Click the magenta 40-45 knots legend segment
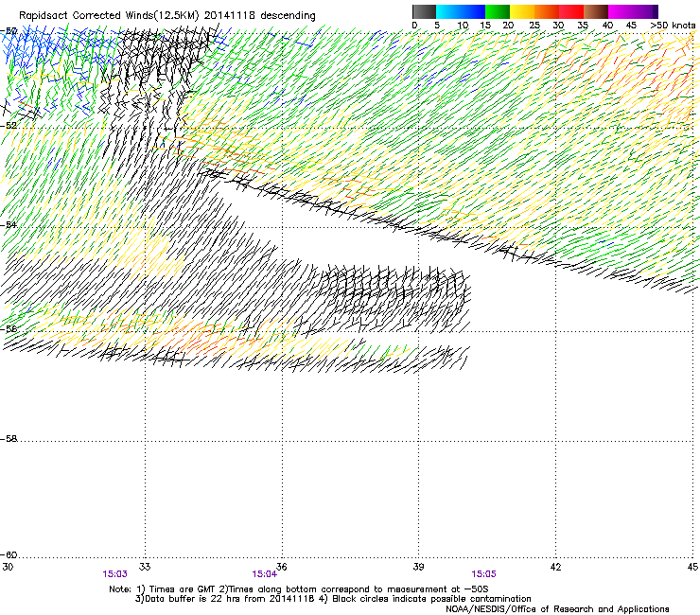The width and height of the screenshot is (700, 615). [621, 11]
